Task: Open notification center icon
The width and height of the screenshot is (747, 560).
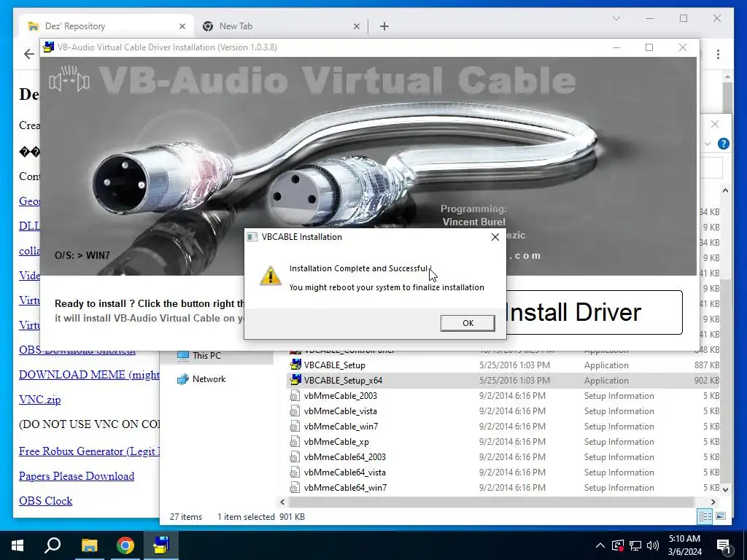Action: coord(724,545)
